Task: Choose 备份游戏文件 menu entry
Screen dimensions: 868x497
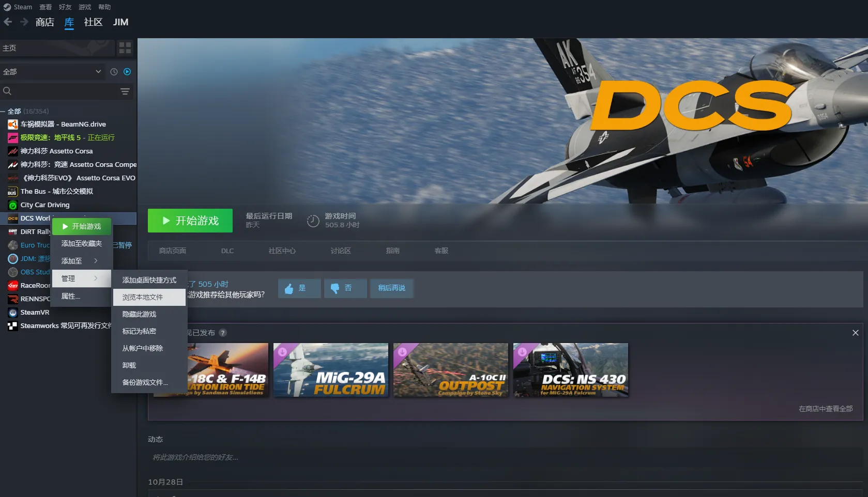Action: (x=149, y=382)
